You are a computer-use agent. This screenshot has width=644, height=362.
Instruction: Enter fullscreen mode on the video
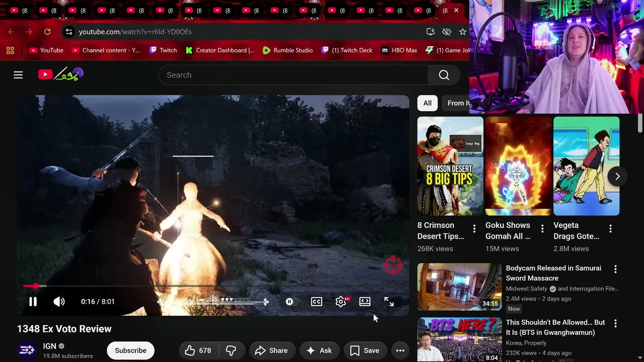[389, 302]
